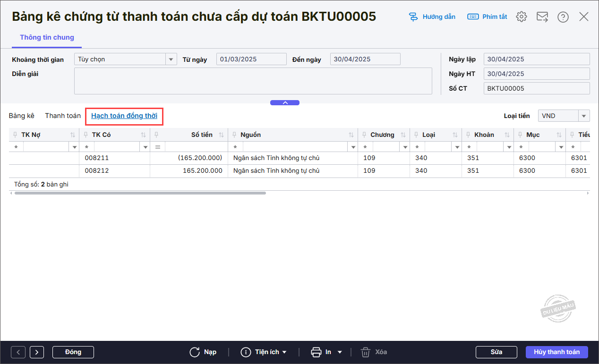Open Tiện ích utilities dropdown

264,352
